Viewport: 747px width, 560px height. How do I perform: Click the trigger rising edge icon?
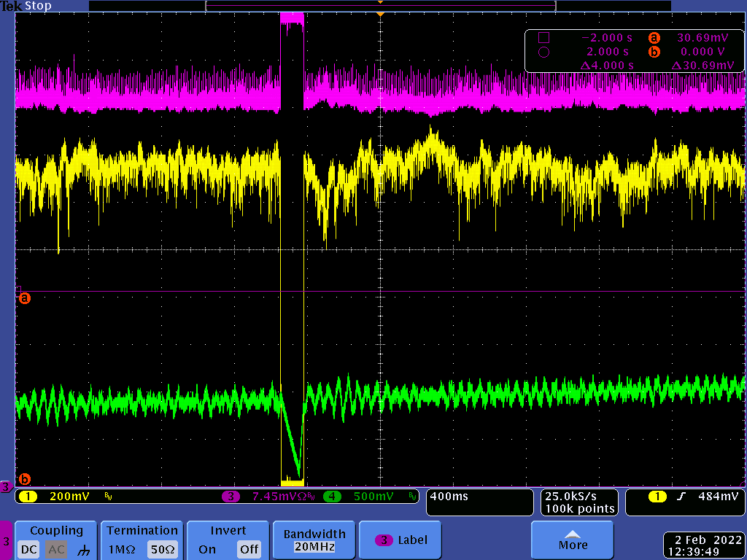[681, 497]
